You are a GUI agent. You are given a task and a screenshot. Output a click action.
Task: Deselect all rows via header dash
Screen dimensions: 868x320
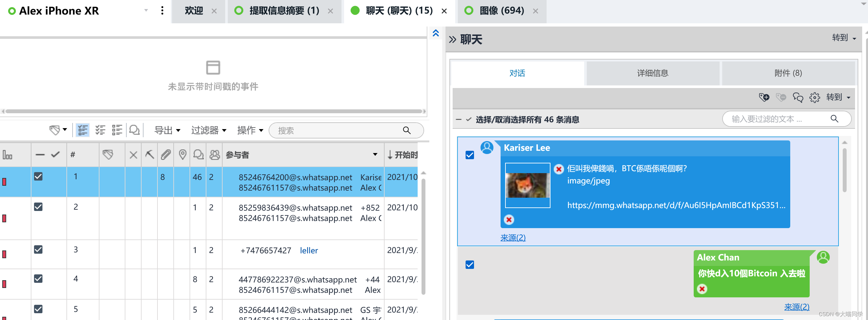pyautogui.click(x=40, y=155)
